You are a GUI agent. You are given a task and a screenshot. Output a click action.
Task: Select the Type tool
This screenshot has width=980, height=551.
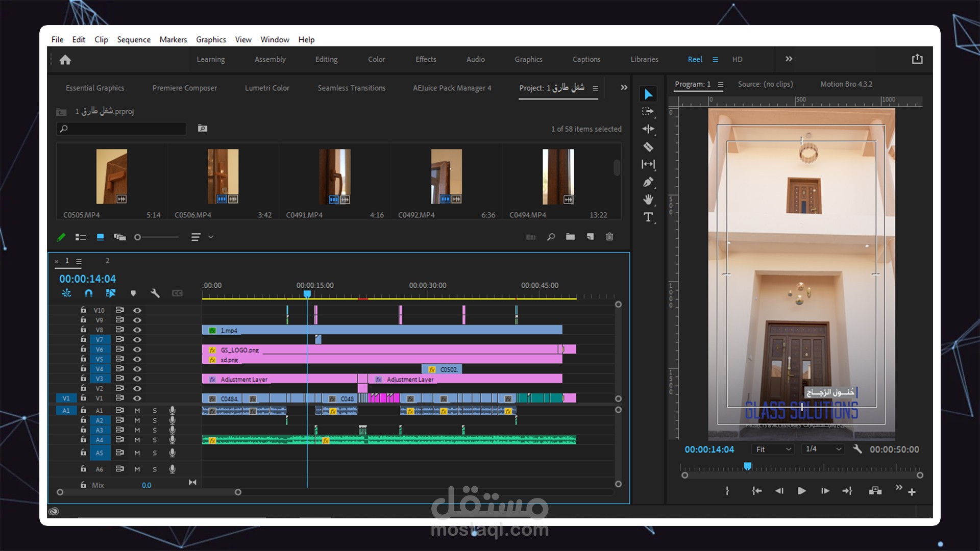648,217
